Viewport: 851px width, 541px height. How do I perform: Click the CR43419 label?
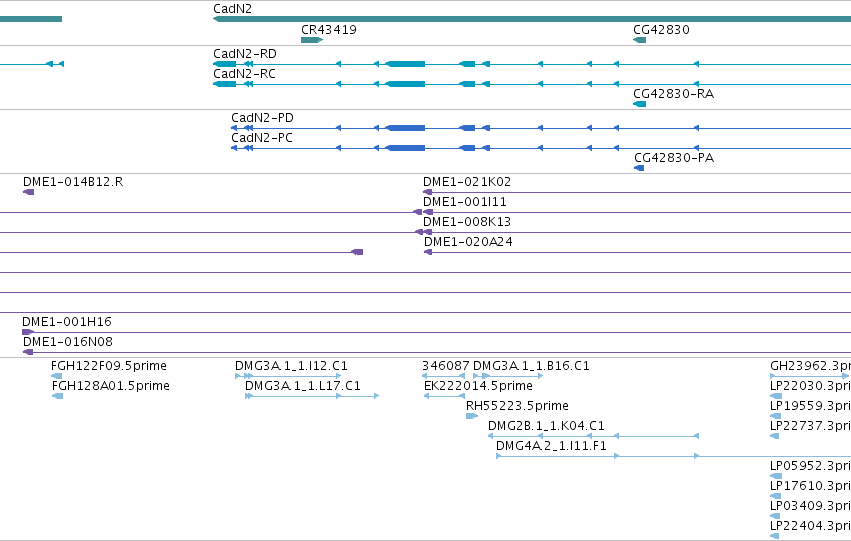coord(329,29)
